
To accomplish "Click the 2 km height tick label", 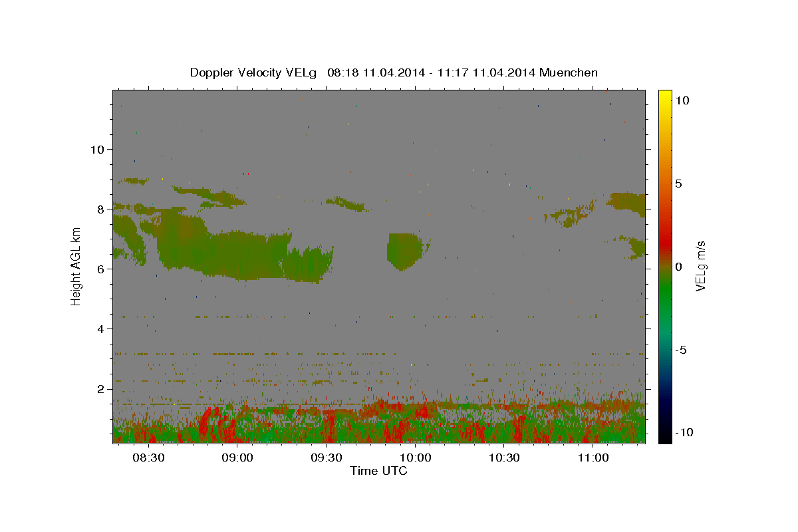I will coord(100,388).
